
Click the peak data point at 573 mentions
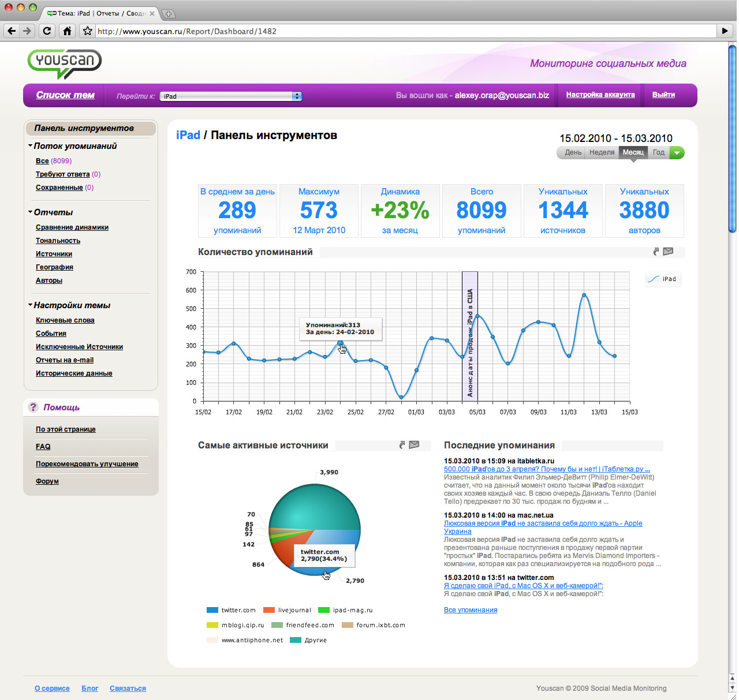coord(584,295)
